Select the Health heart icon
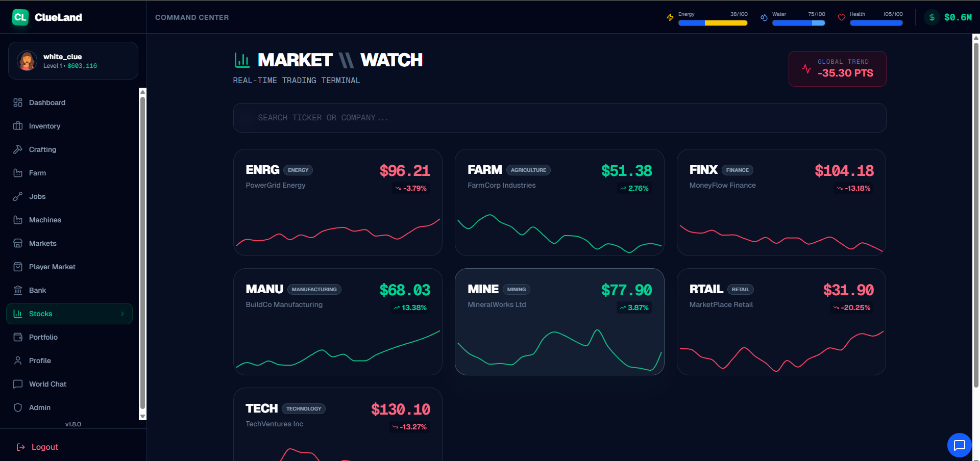This screenshot has width=980, height=461. (x=841, y=17)
